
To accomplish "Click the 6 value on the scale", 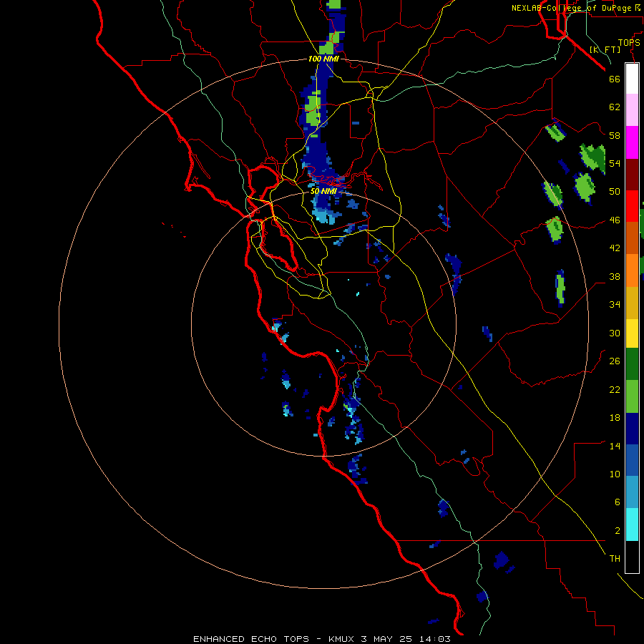I will pyautogui.click(x=617, y=502).
